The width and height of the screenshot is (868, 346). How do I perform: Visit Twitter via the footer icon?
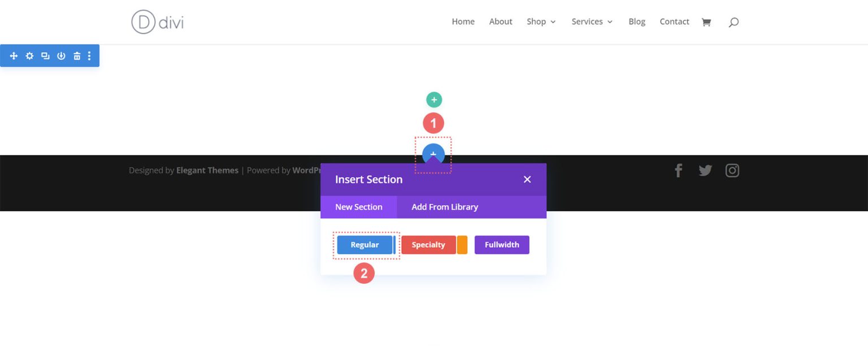(x=705, y=170)
